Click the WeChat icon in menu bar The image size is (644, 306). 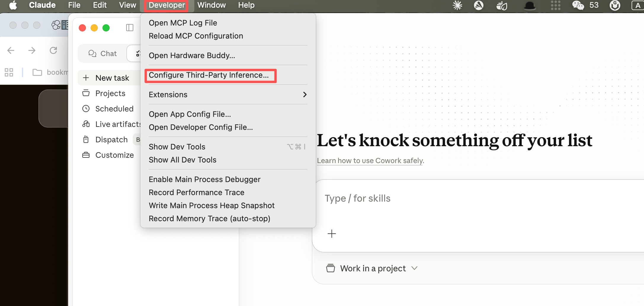[x=578, y=5]
